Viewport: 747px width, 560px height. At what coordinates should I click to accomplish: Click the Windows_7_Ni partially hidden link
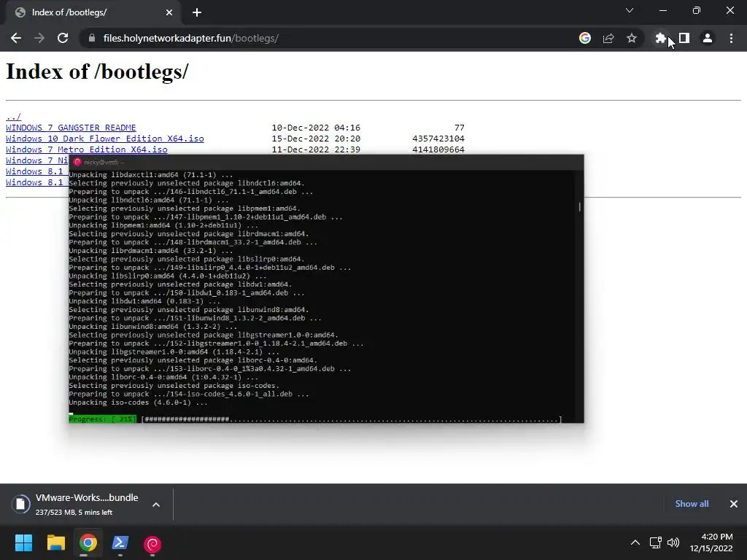[36, 160]
